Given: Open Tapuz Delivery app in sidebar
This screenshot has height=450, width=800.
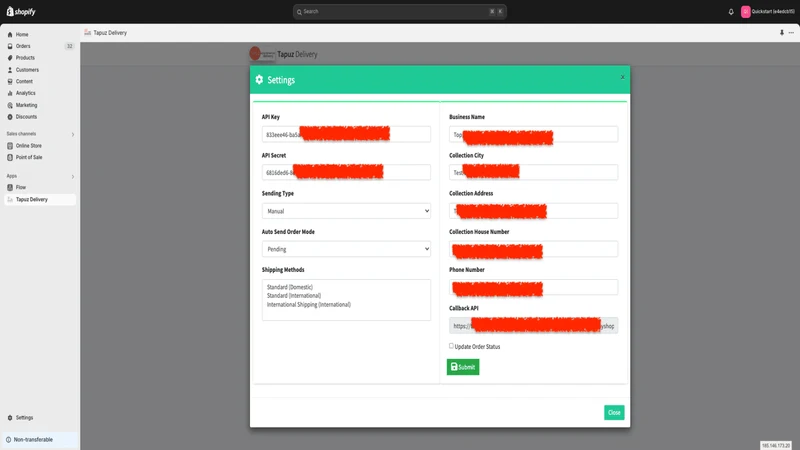Looking at the screenshot, I should [40, 199].
